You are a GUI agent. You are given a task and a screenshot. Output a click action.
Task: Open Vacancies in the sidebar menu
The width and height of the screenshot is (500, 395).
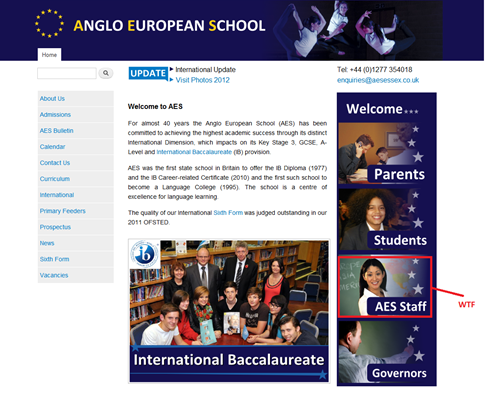point(54,275)
